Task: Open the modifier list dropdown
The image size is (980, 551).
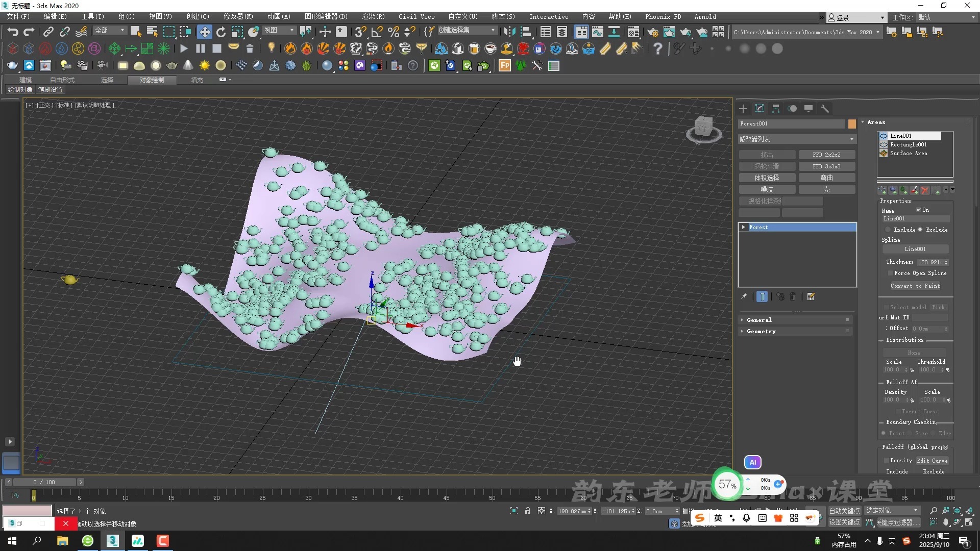Action: (797, 139)
